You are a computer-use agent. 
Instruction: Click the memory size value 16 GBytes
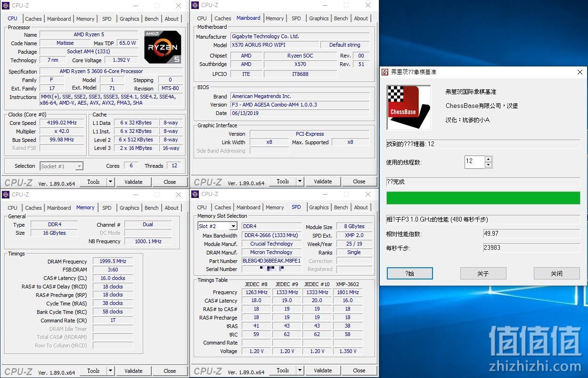(54, 233)
